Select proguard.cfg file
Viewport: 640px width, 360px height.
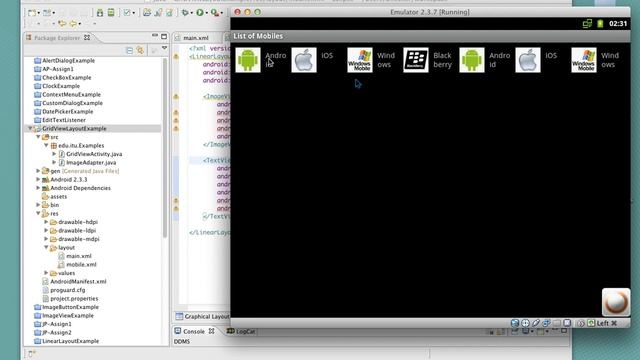pos(67,290)
